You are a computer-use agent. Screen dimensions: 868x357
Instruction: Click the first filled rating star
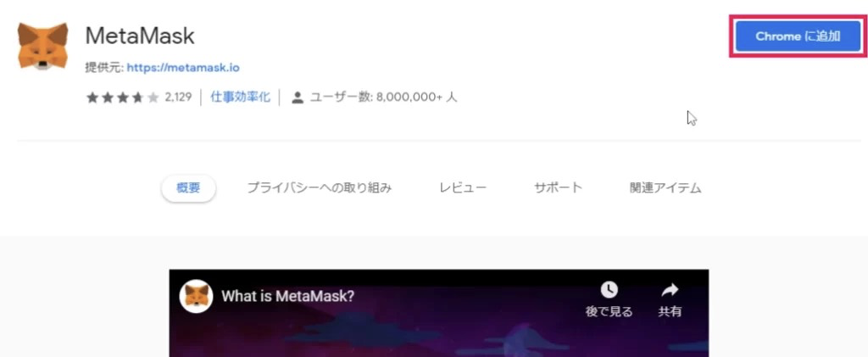[92, 98]
